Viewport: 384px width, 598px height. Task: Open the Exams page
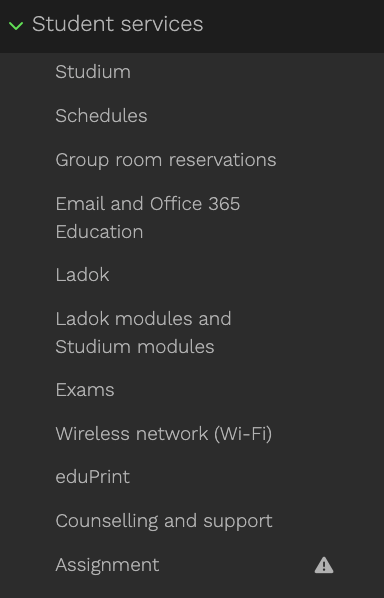85,390
